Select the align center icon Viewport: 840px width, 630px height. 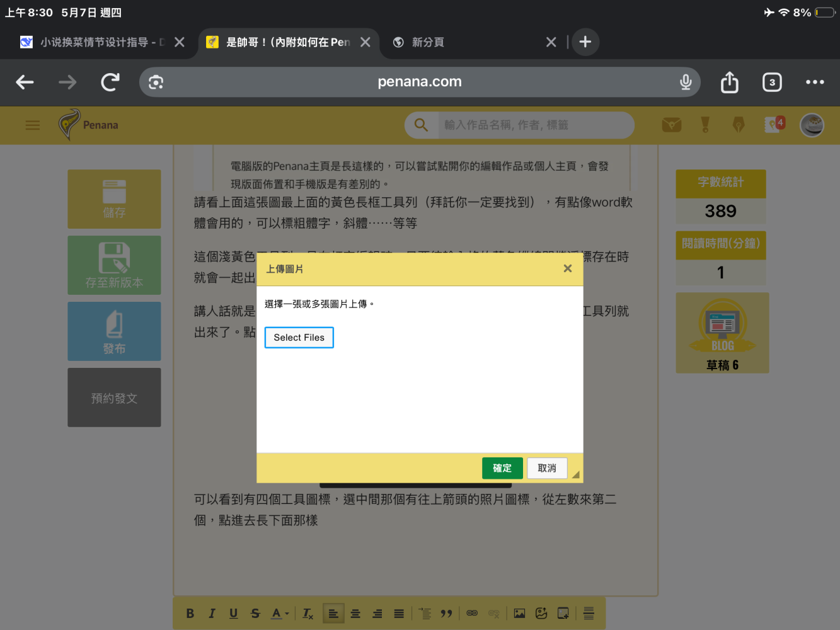pos(355,614)
